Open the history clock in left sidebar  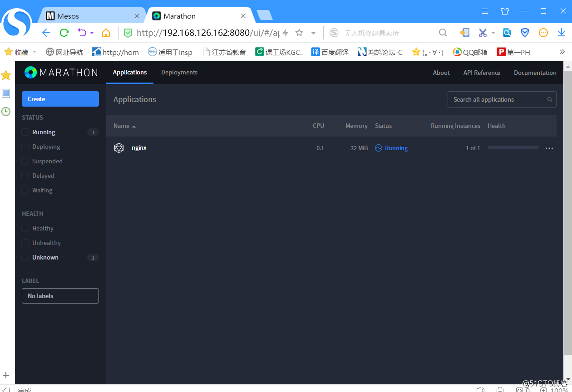click(6, 111)
